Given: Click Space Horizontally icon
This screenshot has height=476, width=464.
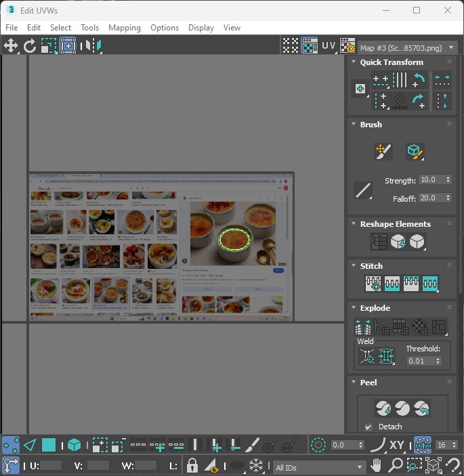Looking at the screenshot, I should pos(442,81).
